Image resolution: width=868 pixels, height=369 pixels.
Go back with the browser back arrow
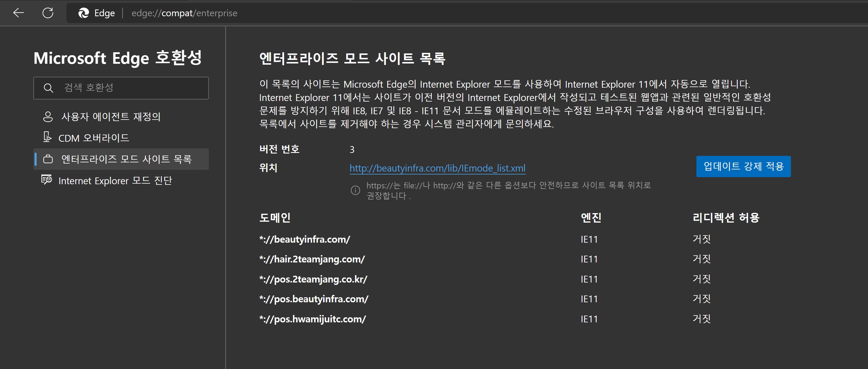pos(19,13)
